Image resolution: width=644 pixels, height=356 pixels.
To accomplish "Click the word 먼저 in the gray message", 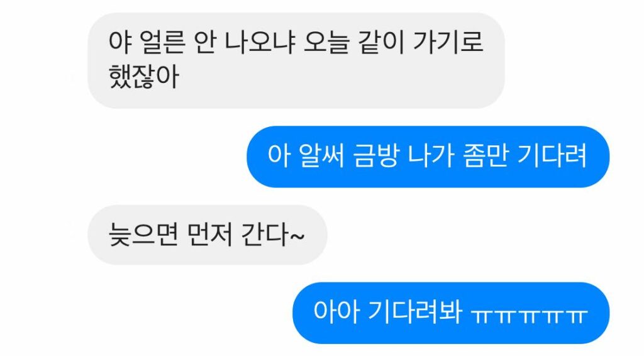I will click(210, 235).
